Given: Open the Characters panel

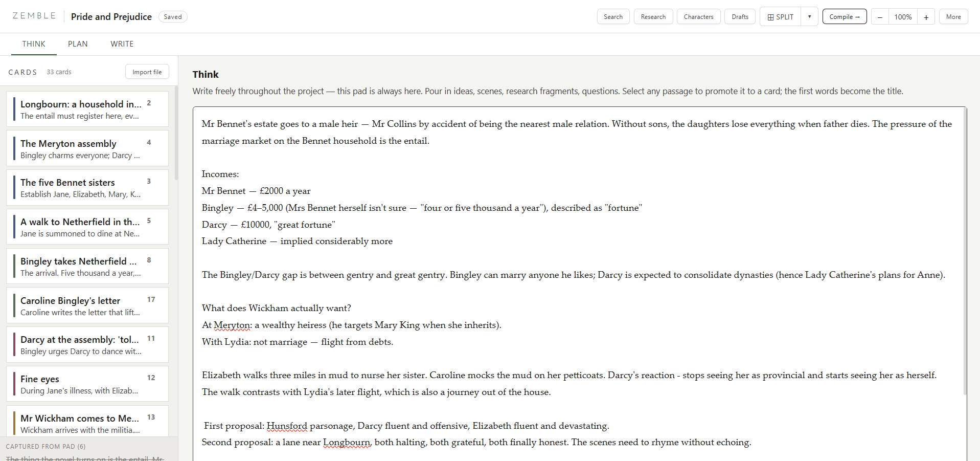Looking at the screenshot, I should (x=698, y=17).
